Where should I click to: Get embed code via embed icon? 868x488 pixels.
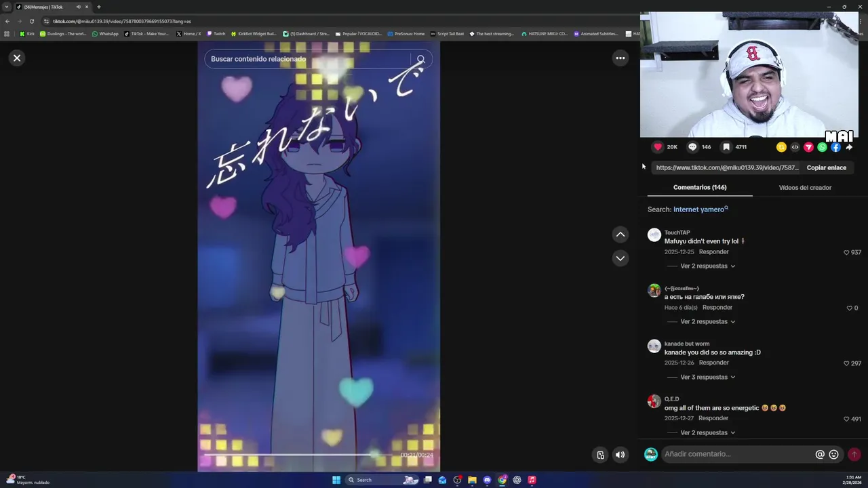795,147
